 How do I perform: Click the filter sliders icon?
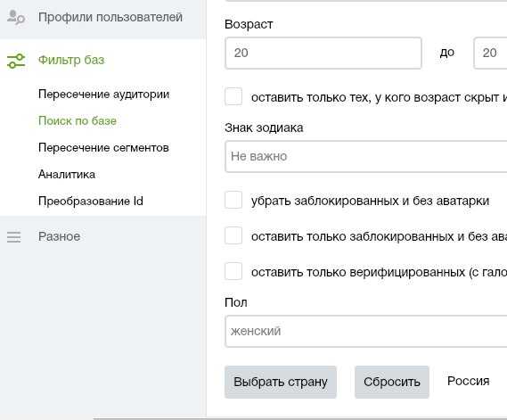click(16, 62)
